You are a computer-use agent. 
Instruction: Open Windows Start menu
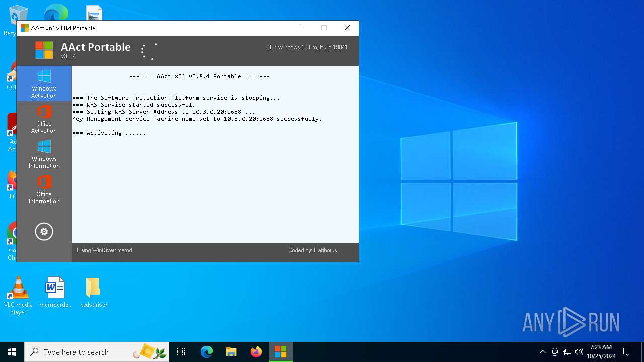click(x=12, y=352)
